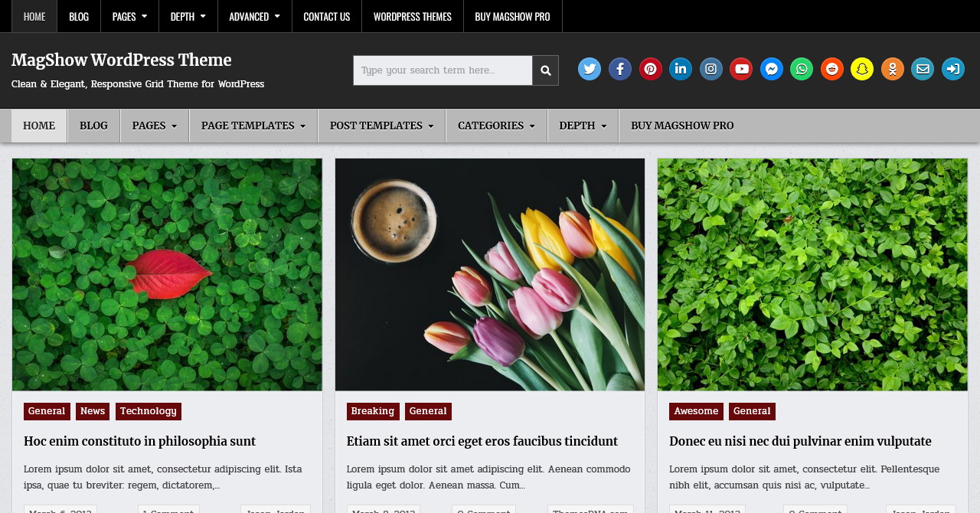
Task: Open the LinkedIn social icon
Action: (681, 69)
